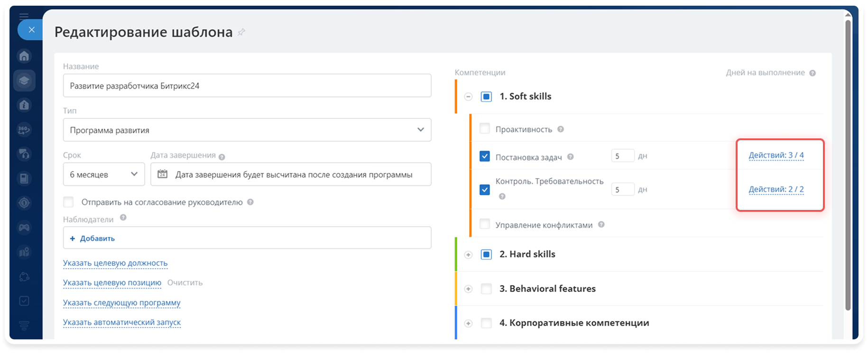
Task: Click help icon next to Дата завершения
Action: tap(222, 157)
